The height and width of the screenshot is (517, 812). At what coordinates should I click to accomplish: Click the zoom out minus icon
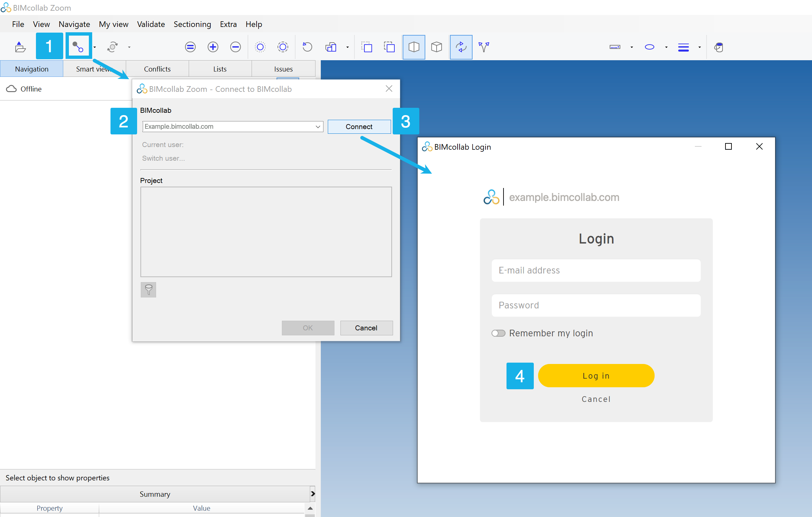coord(235,47)
